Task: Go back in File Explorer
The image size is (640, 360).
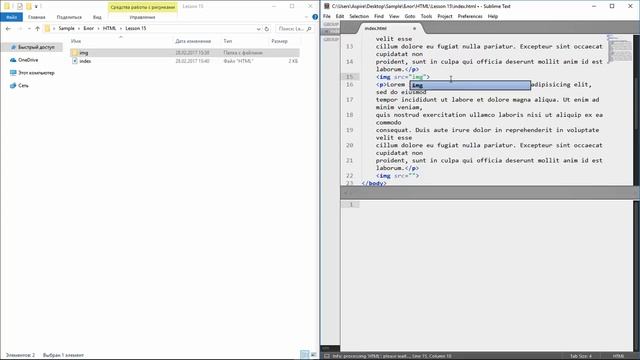Action: pos(8,29)
